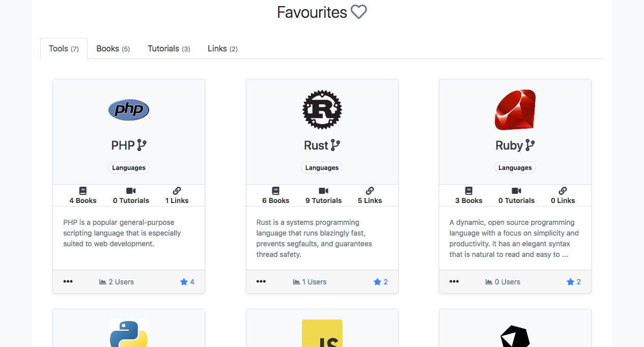Open the ellipsis menu on the Ruby card
The image size is (644, 347).
pos(454,281)
